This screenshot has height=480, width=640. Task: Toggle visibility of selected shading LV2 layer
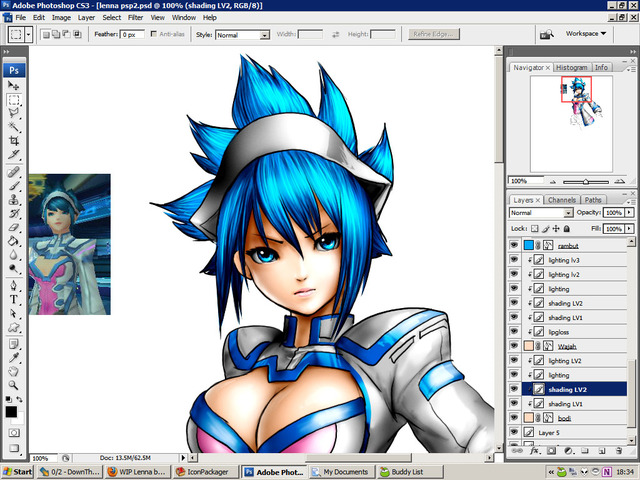coord(514,389)
